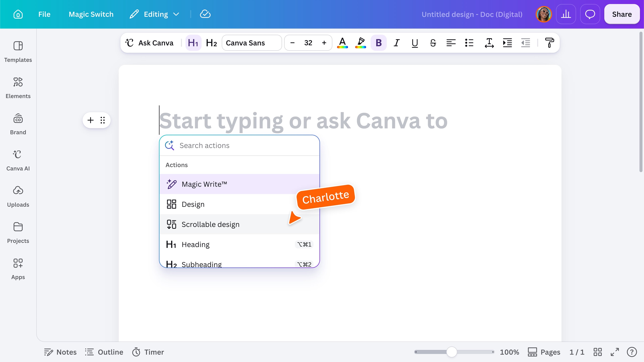
Task: Open the Canva AI panel
Action: [x=18, y=160]
